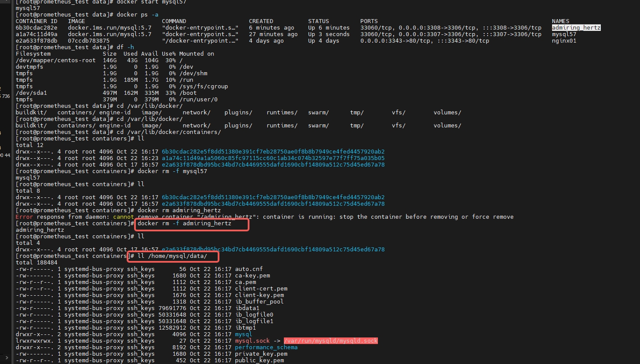Click the "Up 3 seconds" status

pos(329,34)
